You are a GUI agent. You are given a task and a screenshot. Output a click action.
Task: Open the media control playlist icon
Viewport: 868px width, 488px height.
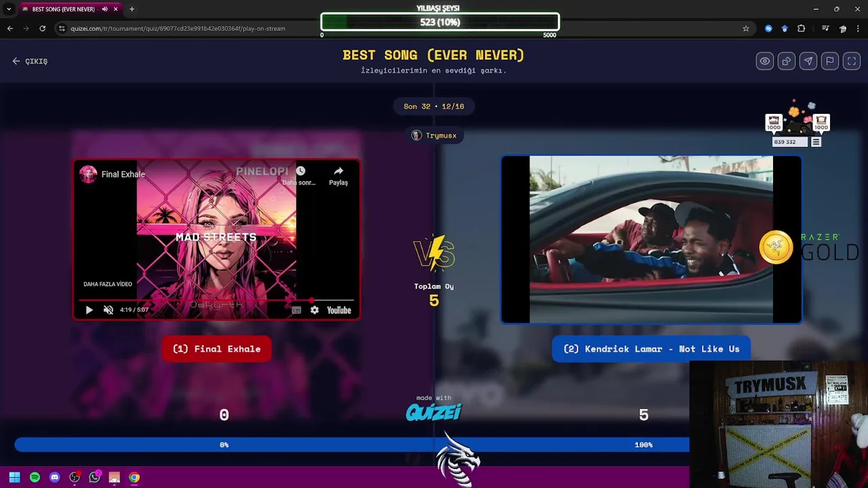[825, 28]
